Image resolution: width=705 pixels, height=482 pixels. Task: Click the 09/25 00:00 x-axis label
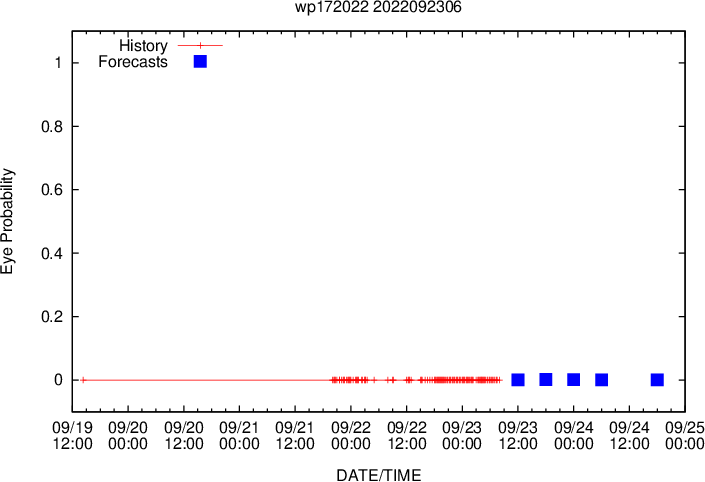pos(684,435)
